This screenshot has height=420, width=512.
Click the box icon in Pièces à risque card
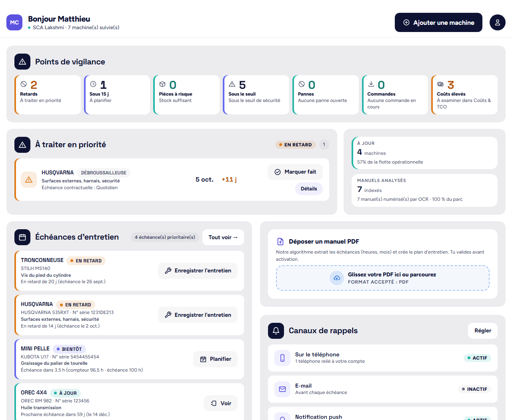pyautogui.click(x=162, y=84)
